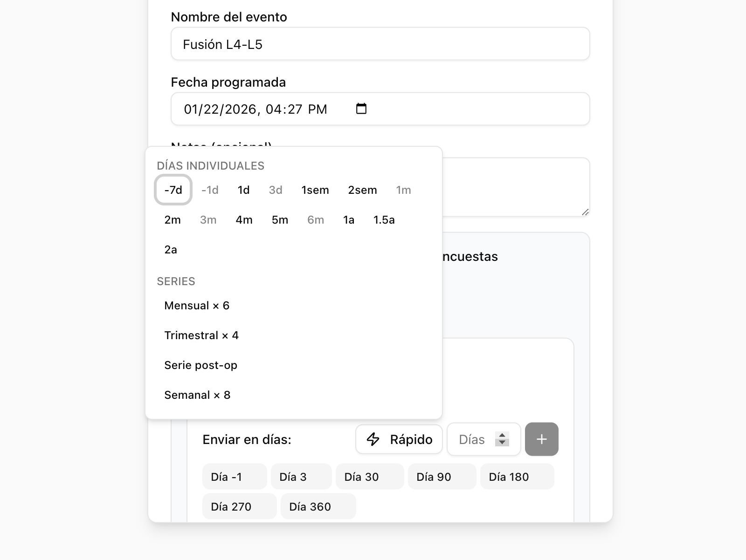The image size is (746, 560).
Task: Click the down arrow on the Días stepper
Action: click(503, 443)
